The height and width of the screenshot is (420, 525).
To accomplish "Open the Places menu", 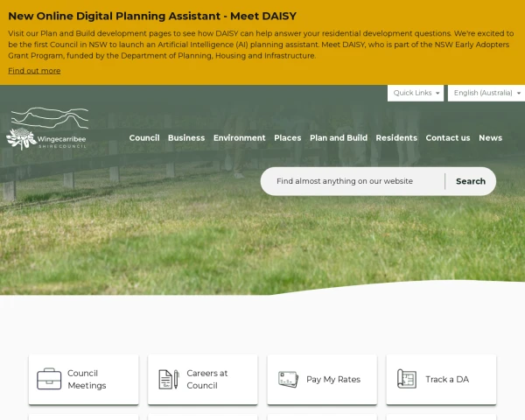I will tap(288, 138).
